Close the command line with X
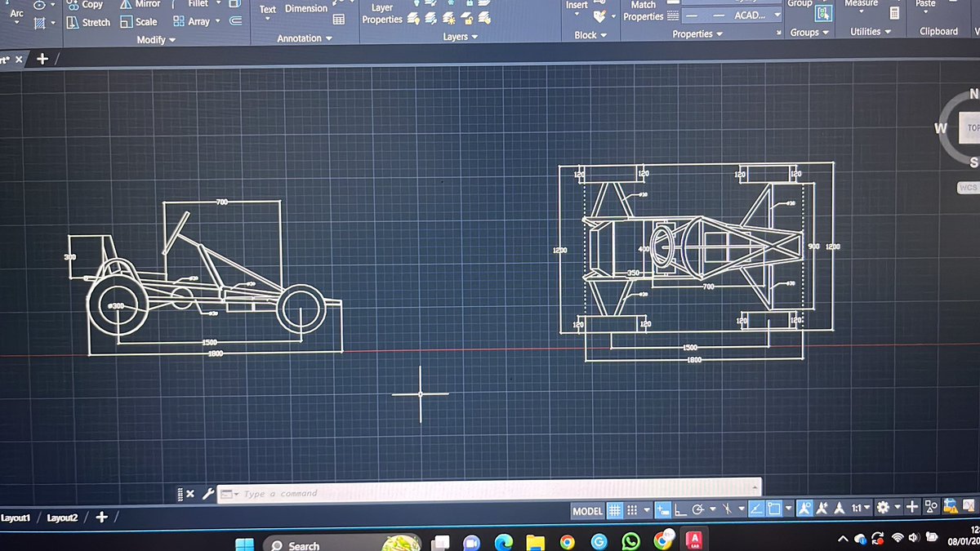The height and width of the screenshot is (551, 980). 190,494
